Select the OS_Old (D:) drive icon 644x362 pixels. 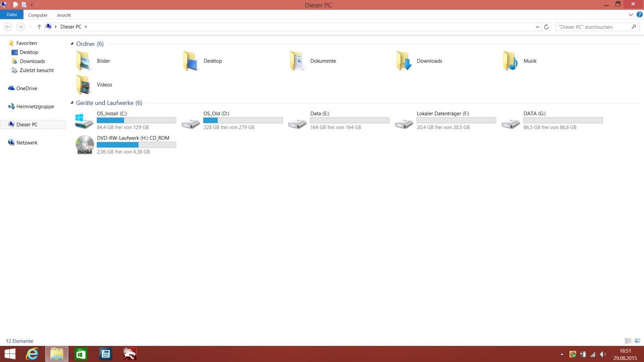(x=190, y=124)
